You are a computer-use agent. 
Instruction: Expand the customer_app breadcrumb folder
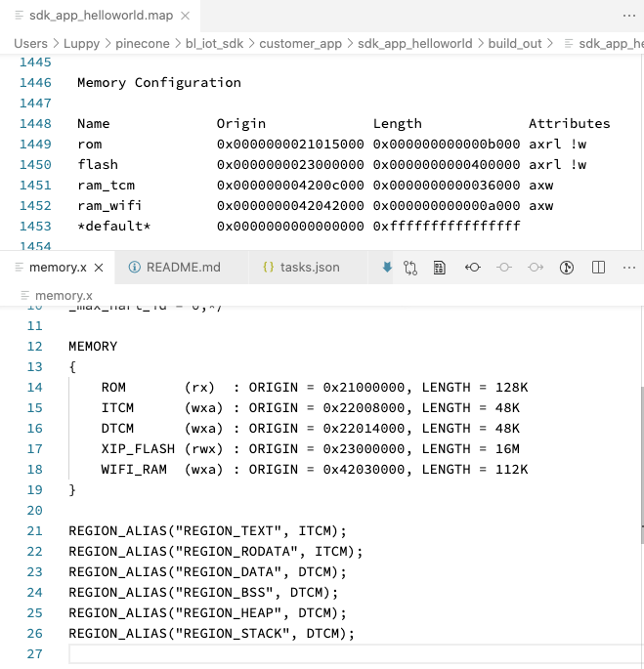[301, 44]
